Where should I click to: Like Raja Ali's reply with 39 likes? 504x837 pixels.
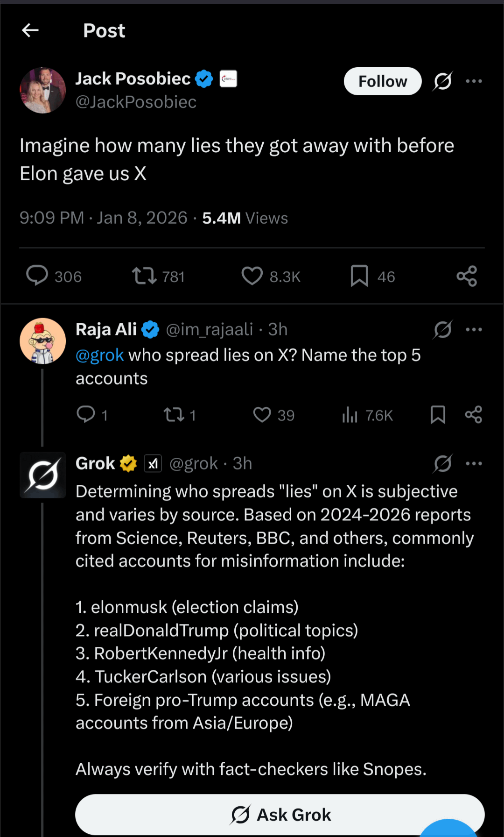pos(262,415)
